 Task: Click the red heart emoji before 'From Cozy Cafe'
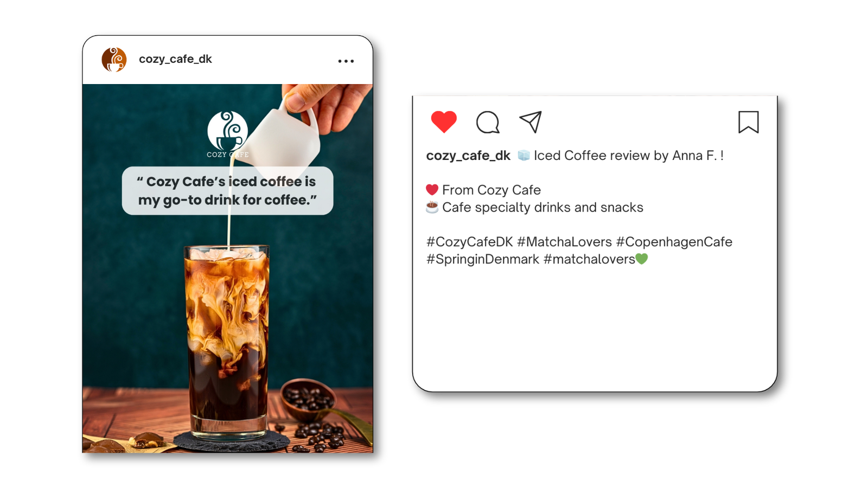point(432,190)
